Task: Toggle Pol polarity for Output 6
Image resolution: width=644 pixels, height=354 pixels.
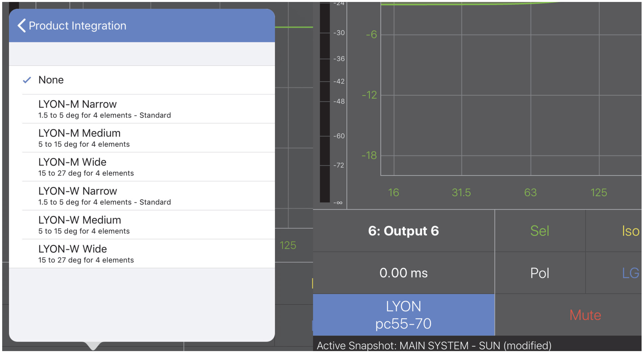Action: (540, 273)
